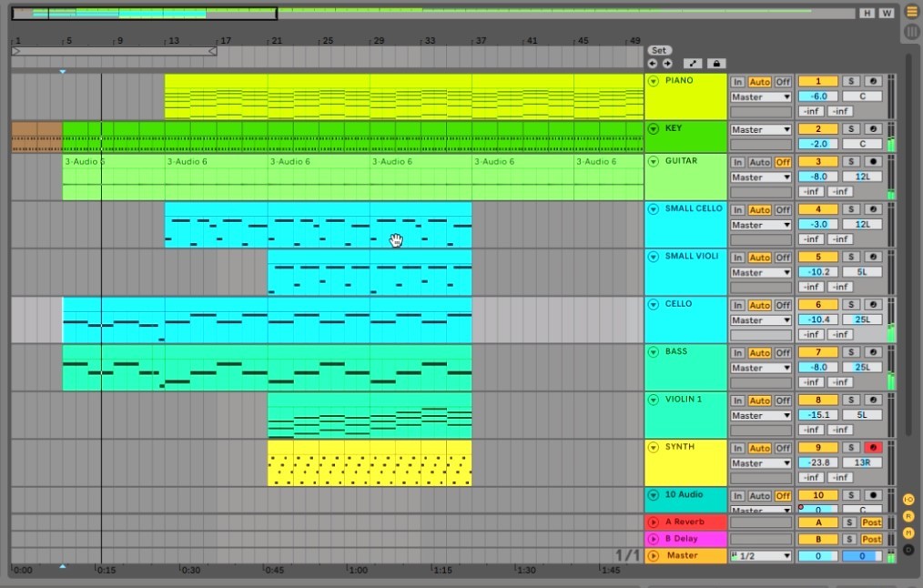The width and height of the screenshot is (923, 588).
Task: Click the BASS volume slider showing -8.0
Action: [817, 368]
